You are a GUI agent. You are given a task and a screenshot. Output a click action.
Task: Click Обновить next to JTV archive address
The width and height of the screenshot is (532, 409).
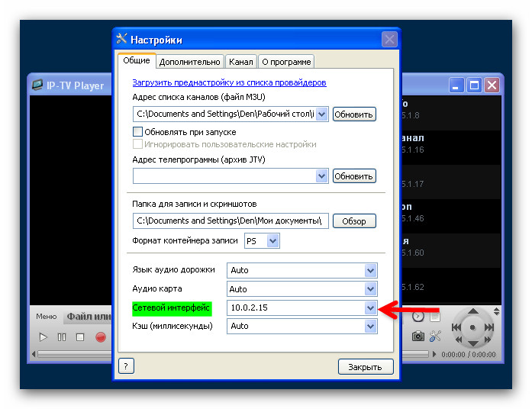coord(354,176)
